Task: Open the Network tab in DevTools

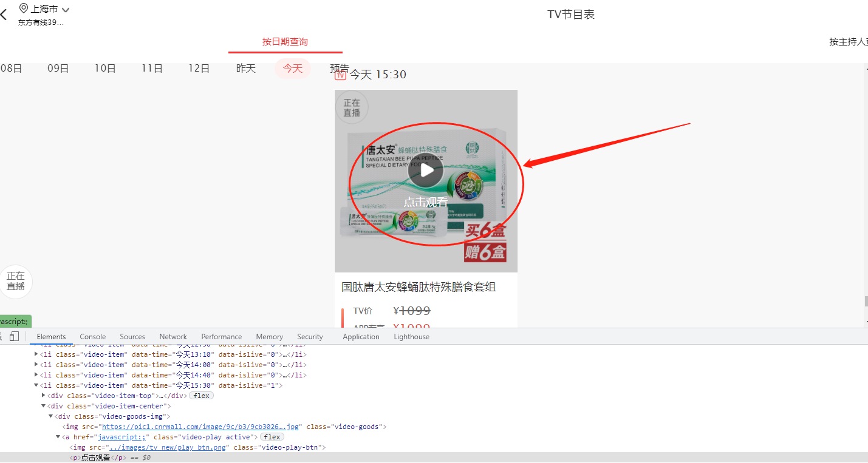Action: (174, 337)
